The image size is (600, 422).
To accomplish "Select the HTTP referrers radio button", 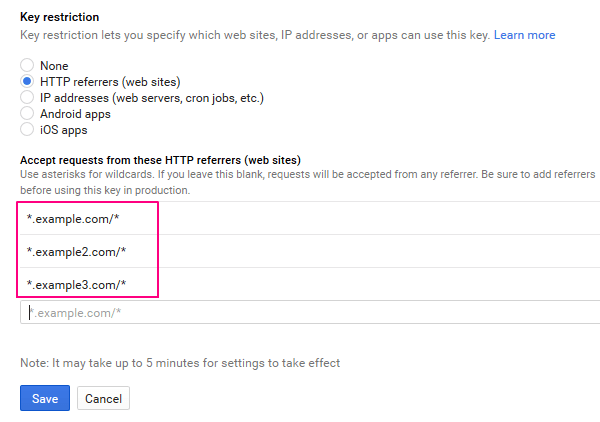I will point(28,81).
